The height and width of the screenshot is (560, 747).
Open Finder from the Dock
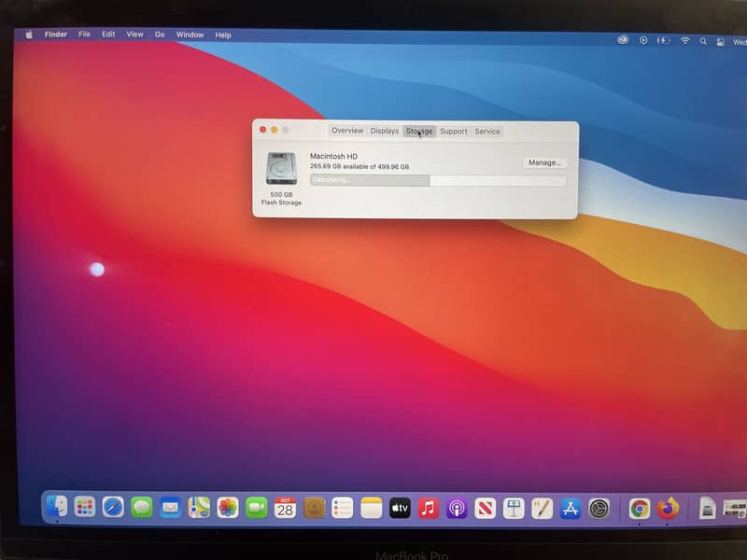[56, 507]
